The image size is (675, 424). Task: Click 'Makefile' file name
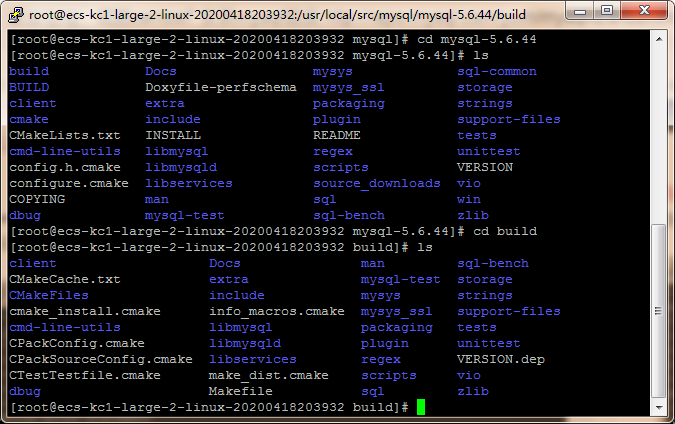[x=240, y=391]
